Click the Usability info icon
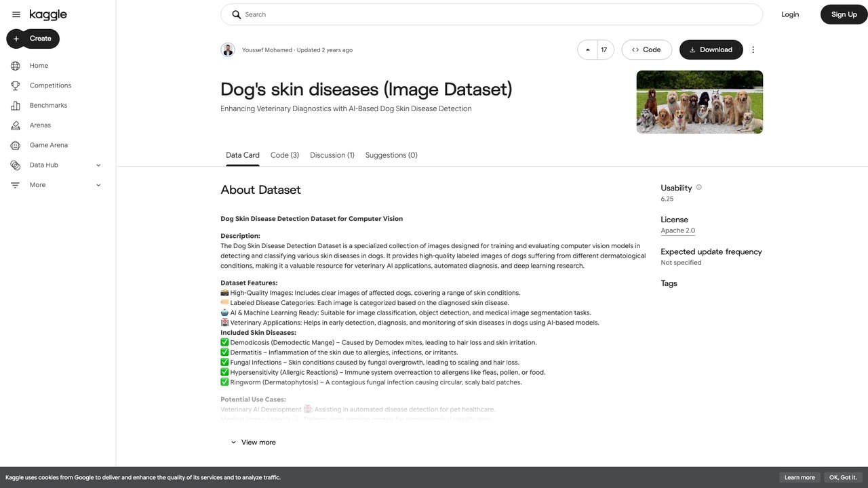Viewport: 868px width, 488px height. point(698,187)
